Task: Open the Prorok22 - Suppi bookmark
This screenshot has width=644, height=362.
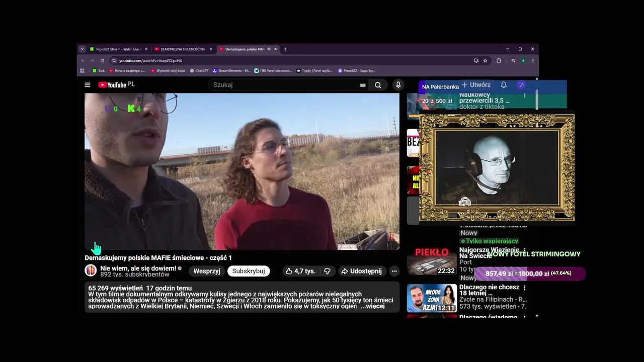Action: (357, 70)
